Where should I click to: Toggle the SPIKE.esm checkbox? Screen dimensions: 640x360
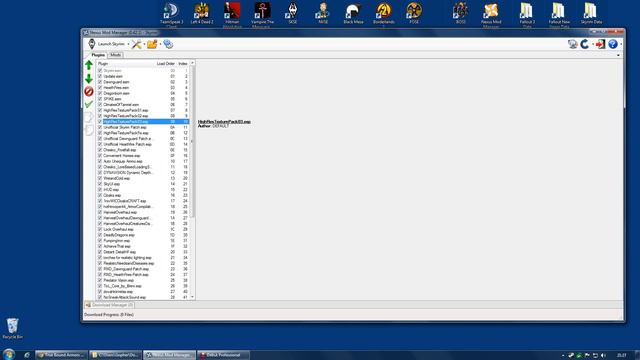coord(100,99)
